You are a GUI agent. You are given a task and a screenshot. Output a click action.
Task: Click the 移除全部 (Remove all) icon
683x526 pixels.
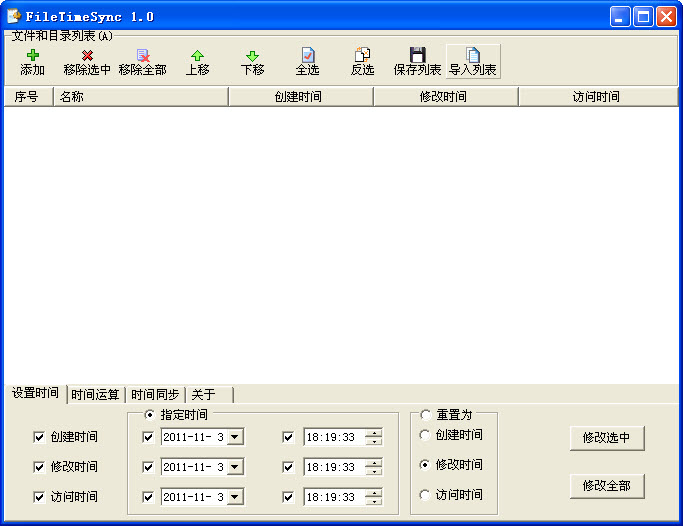142,56
